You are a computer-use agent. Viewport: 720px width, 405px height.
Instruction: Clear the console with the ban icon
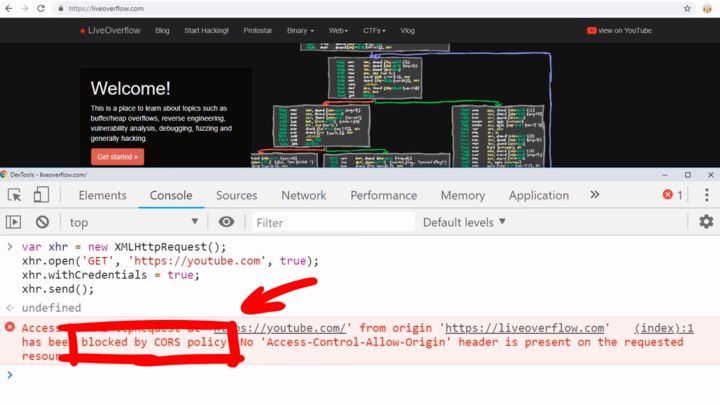tap(42, 222)
